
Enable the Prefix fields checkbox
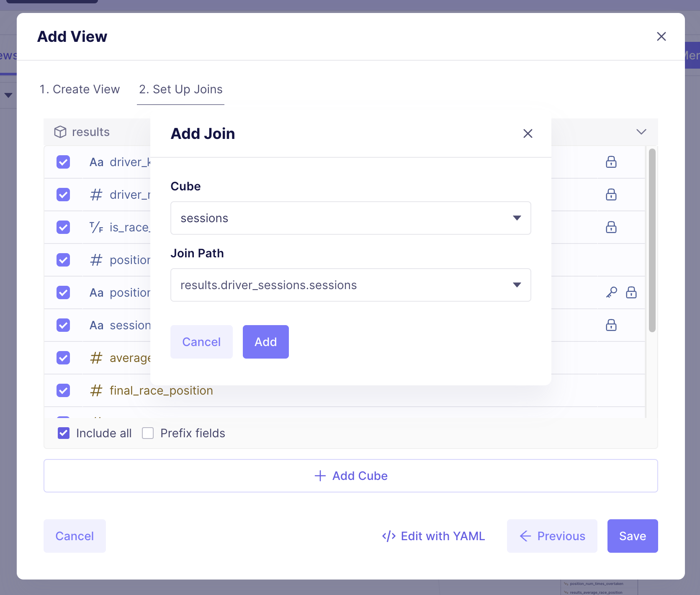148,433
